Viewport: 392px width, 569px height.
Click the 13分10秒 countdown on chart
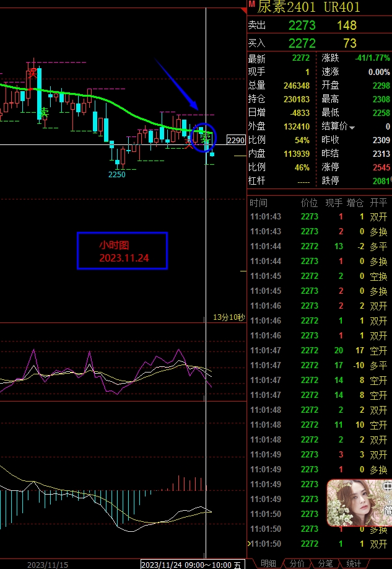click(x=229, y=317)
